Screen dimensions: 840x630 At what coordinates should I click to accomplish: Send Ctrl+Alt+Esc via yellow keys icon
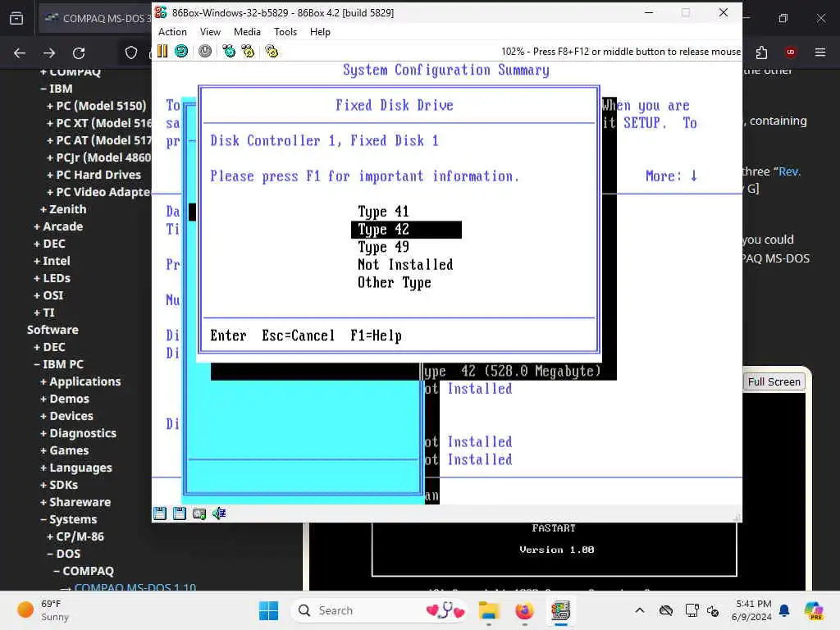[x=248, y=52]
